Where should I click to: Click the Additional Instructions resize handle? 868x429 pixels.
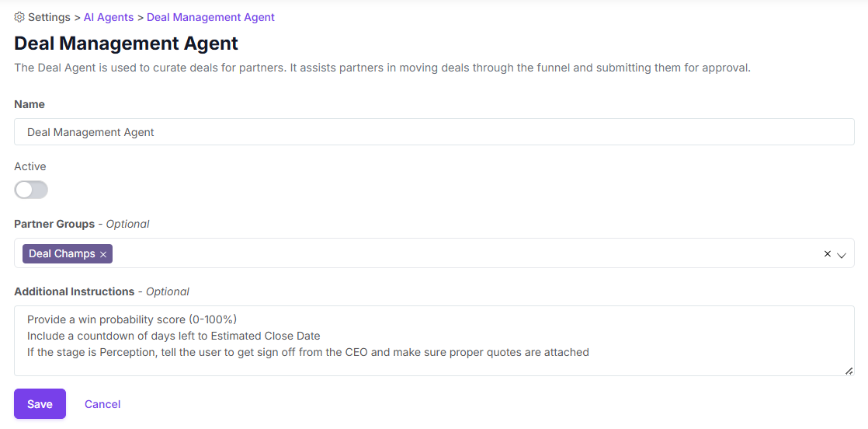pyautogui.click(x=849, y=371)
